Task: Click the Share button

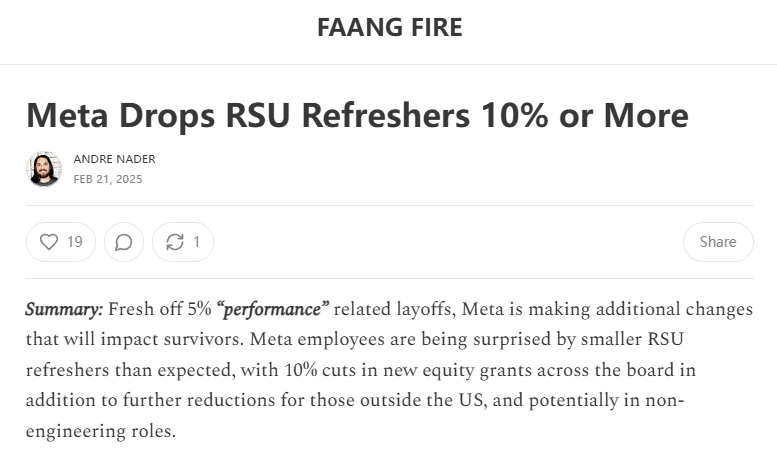Action: (x=718, y=242)
